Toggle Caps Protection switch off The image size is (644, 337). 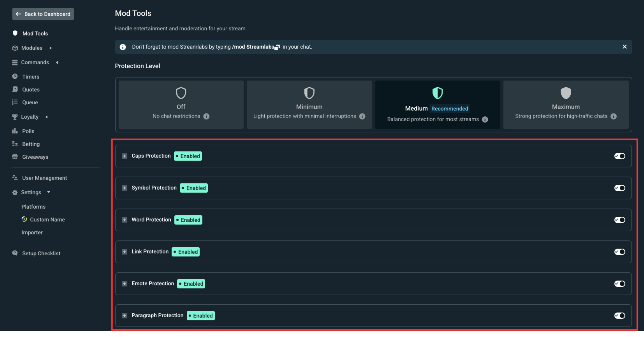tap(620, 156)
